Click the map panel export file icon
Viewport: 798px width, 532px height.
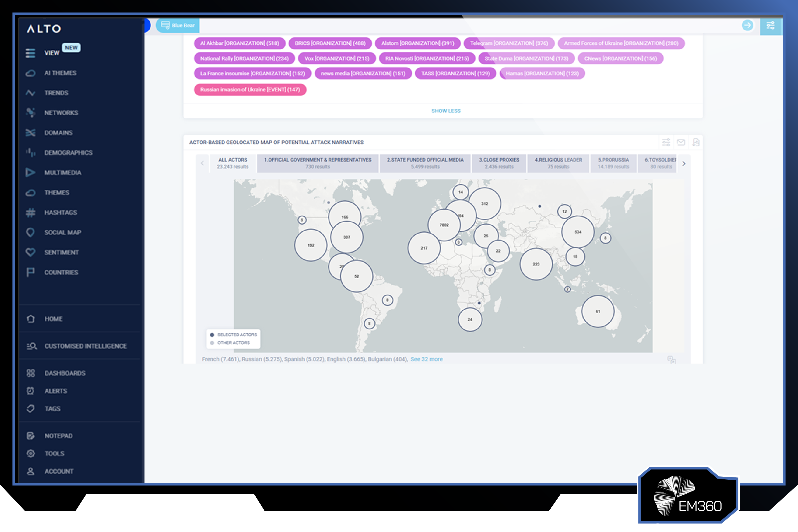(696, 142)
